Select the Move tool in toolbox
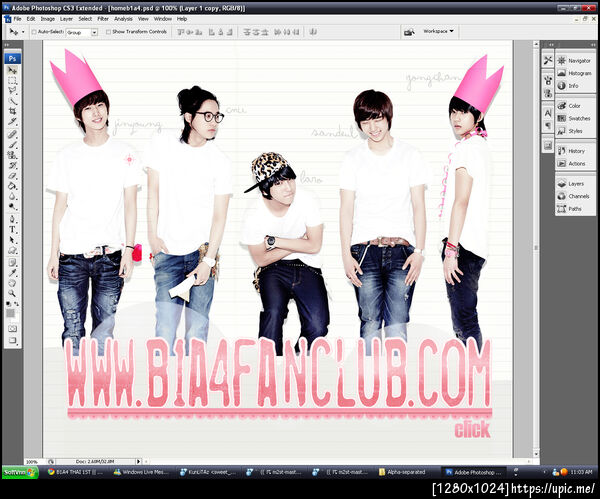Screen dimensions: 600x499 pos(13,70)
